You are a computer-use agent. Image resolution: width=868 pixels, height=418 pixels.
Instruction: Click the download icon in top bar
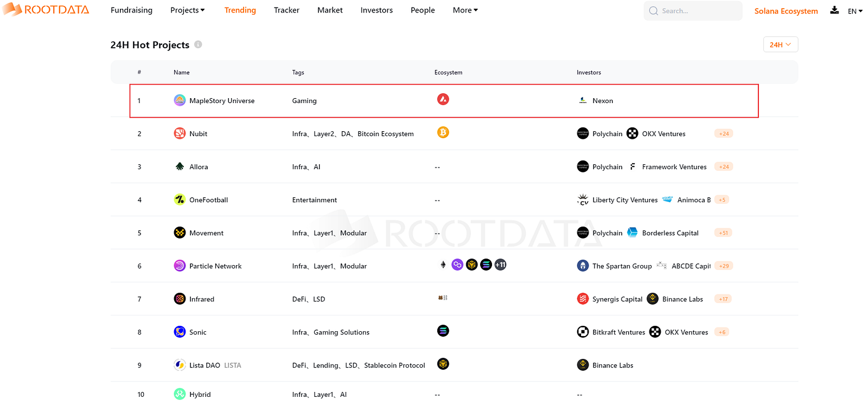click(834, 10)
